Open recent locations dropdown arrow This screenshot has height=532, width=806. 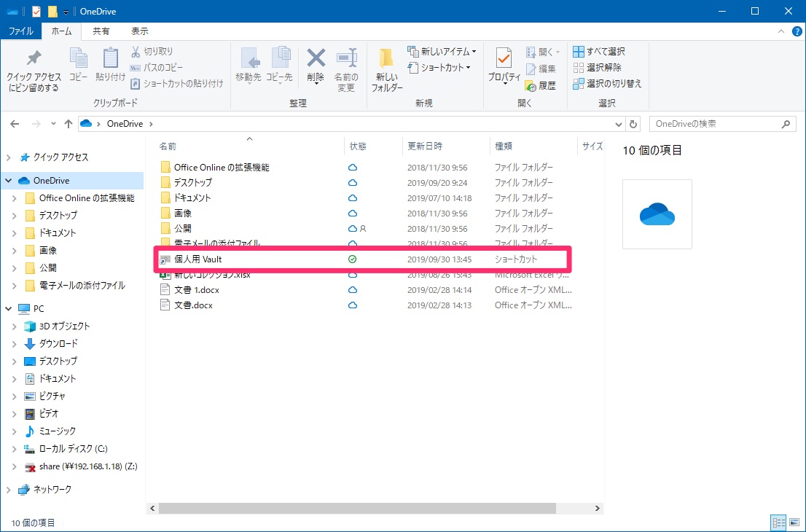[x=53, y=124]
